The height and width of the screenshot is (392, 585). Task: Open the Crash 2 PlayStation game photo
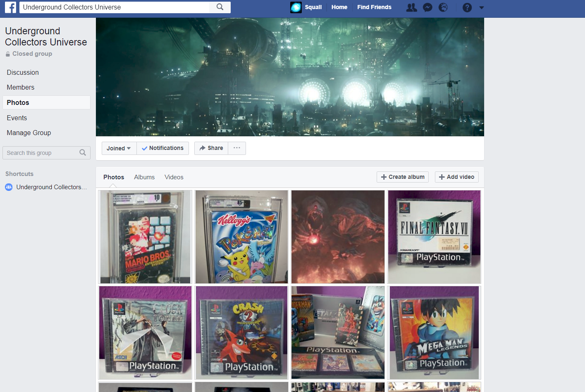241,333
